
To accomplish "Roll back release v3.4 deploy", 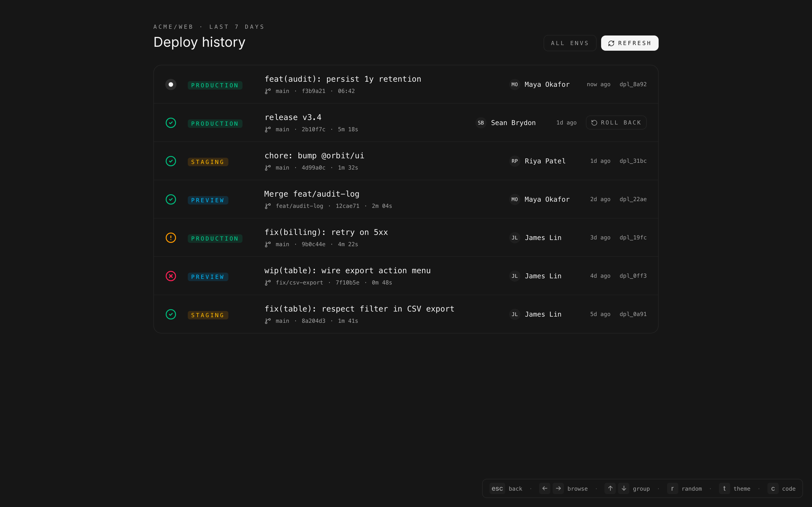I will coord(616,123).
